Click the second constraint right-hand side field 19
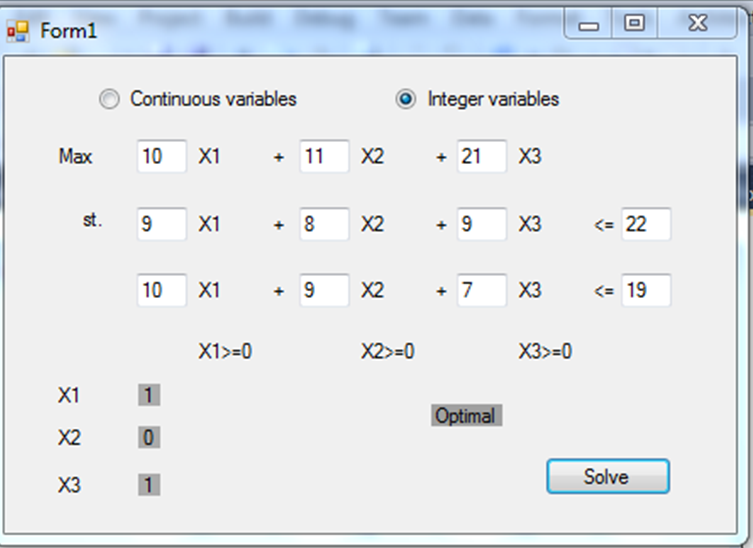 pos(646,290)
